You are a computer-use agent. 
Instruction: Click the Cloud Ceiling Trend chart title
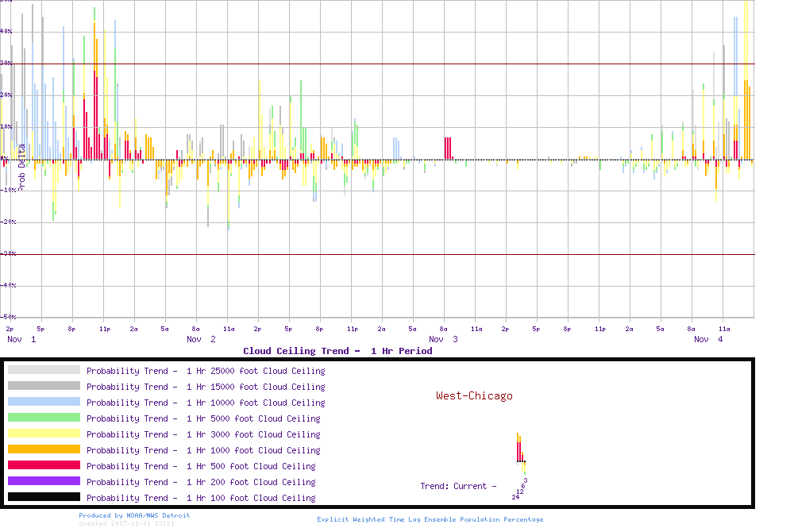pos(337,351)
